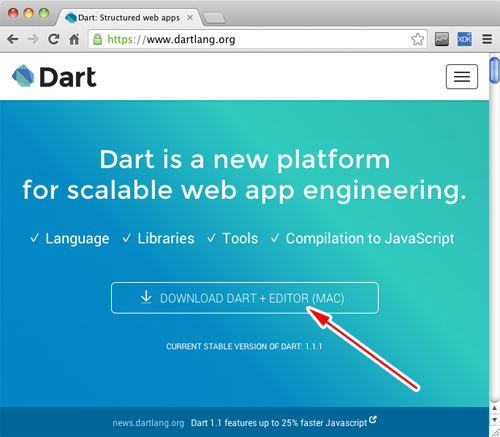Bookmark this page with the star icon
Screen dimensions: 500x437
[x=417, y=39]
